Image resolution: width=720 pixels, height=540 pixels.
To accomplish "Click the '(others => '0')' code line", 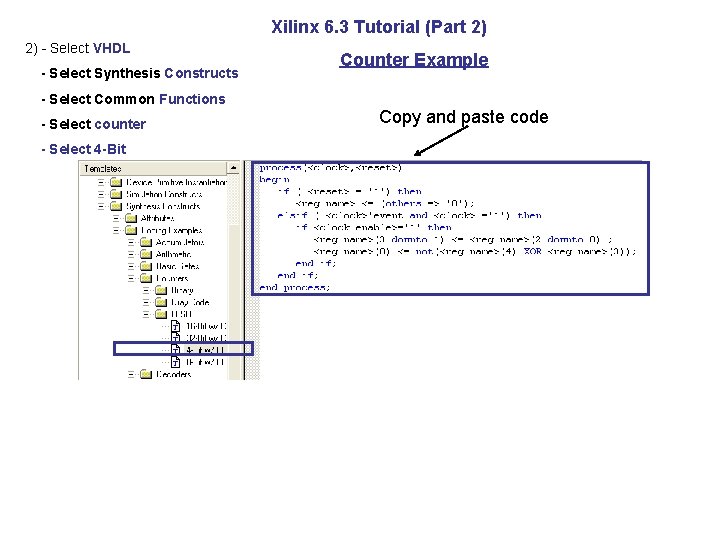I will [385, 203].
